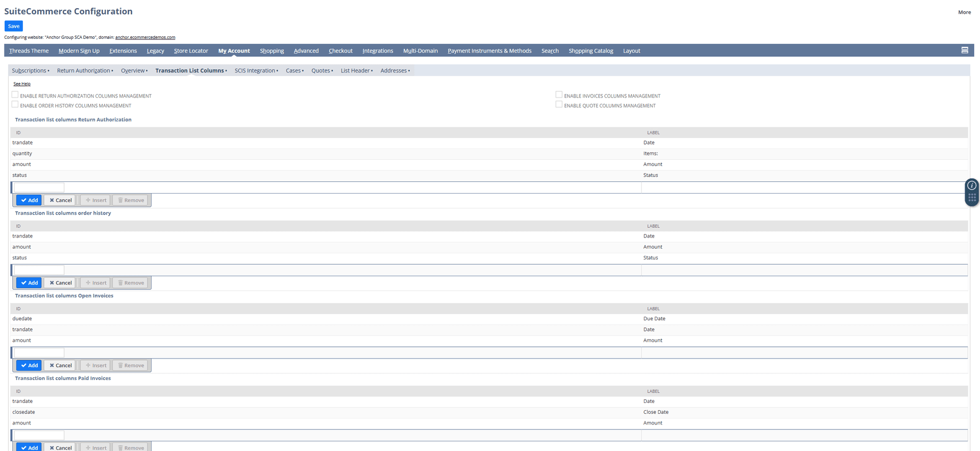Click the See Help link
The height and width of the screenshot is (451, 980).
click(x=22, y=84)
